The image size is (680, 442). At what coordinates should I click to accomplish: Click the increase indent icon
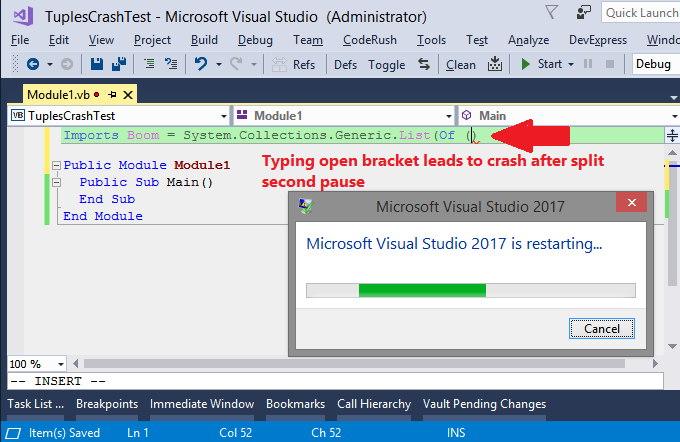pos(171,64)
